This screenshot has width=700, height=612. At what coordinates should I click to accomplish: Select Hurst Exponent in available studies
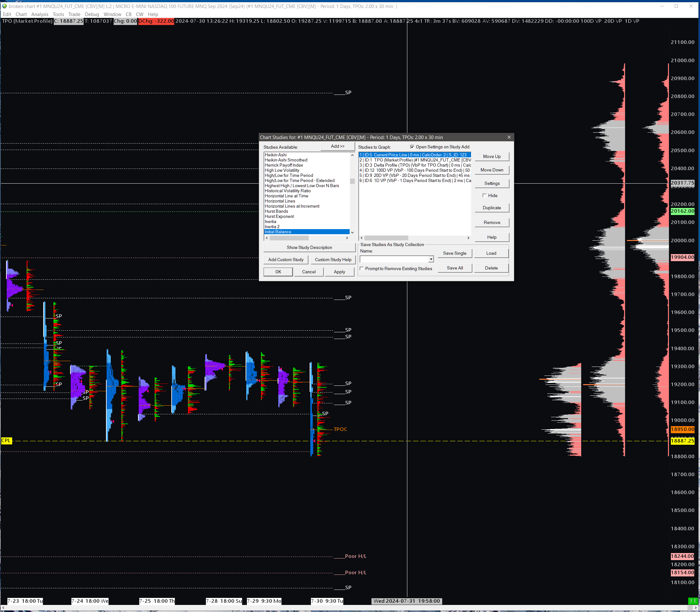(x=279, y=217)
